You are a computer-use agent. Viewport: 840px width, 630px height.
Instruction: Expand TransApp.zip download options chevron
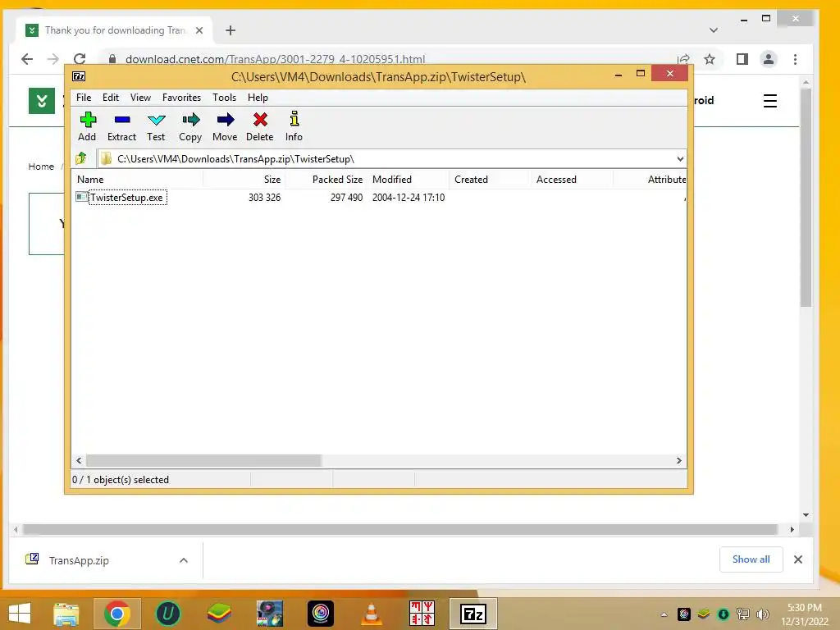pyautogui.click(x=183, y=560)
